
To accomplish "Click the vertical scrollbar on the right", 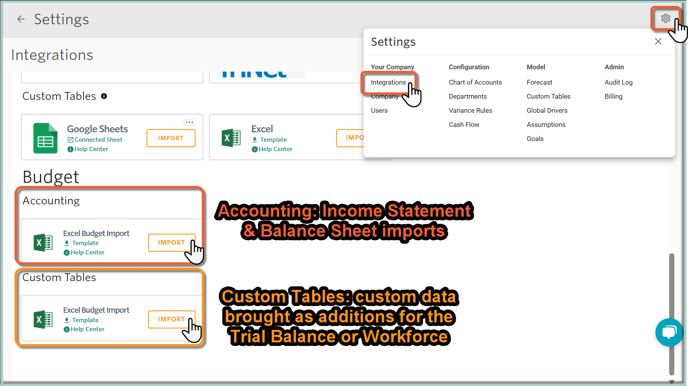I will pyautogui.click(x=671, y=314).
